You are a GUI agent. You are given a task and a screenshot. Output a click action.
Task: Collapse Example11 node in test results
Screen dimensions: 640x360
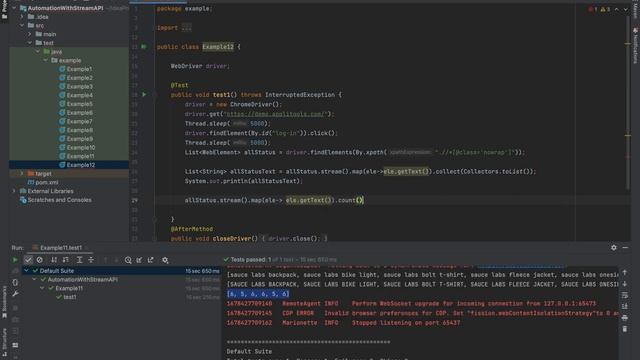[42, 288]
